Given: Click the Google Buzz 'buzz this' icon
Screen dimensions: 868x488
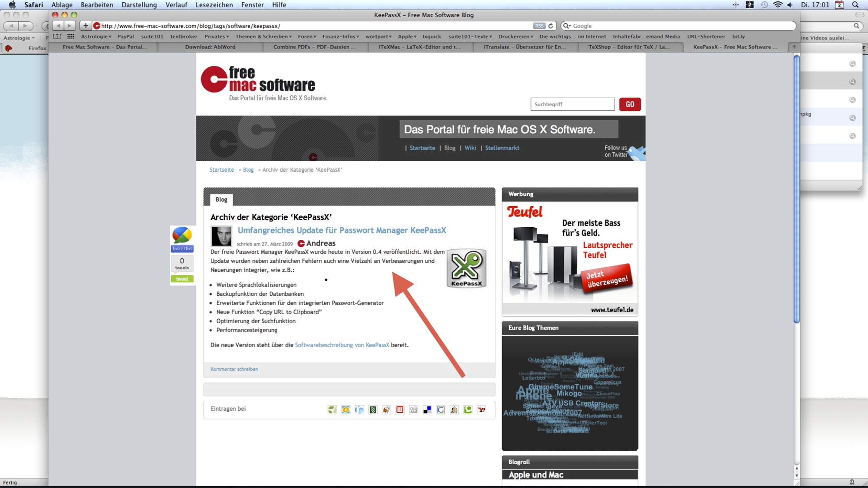Looking at the screenshot, I should click(182, 239).
